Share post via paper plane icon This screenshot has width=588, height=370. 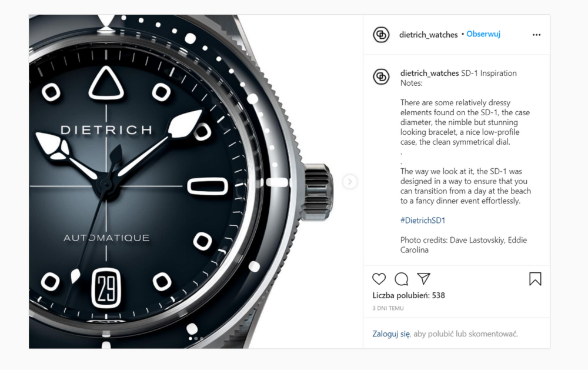424,278
